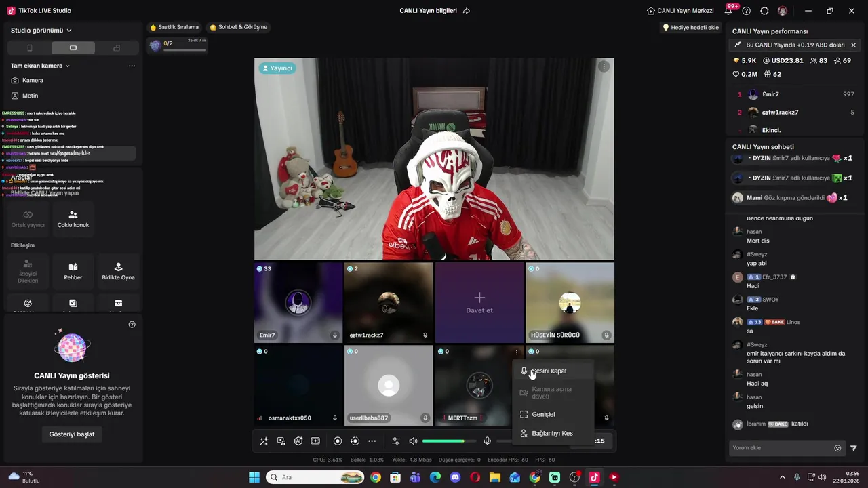
Task: Show hidden system tray icons chevron
Action: [782, 477]
